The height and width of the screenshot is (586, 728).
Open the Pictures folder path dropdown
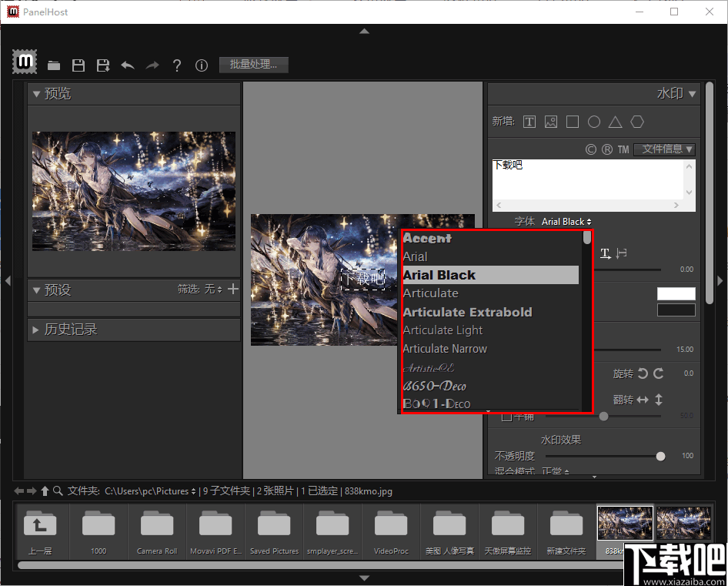click(x=150, y=491)
